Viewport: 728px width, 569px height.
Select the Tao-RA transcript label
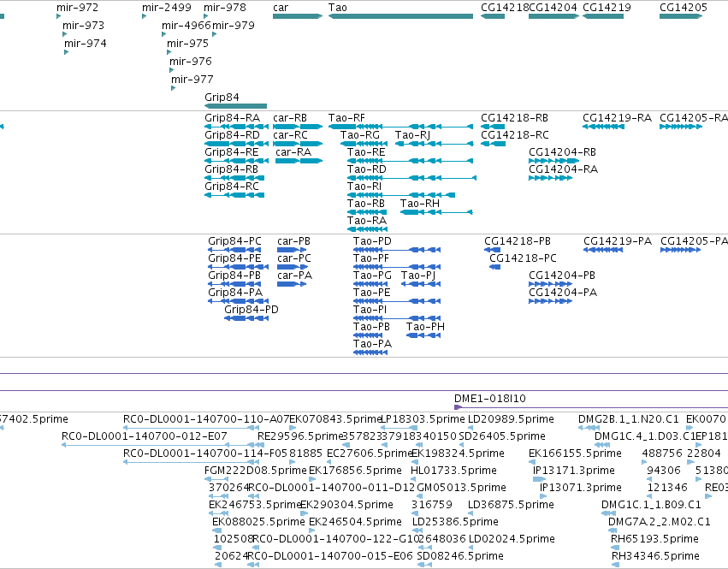(367, 221)
